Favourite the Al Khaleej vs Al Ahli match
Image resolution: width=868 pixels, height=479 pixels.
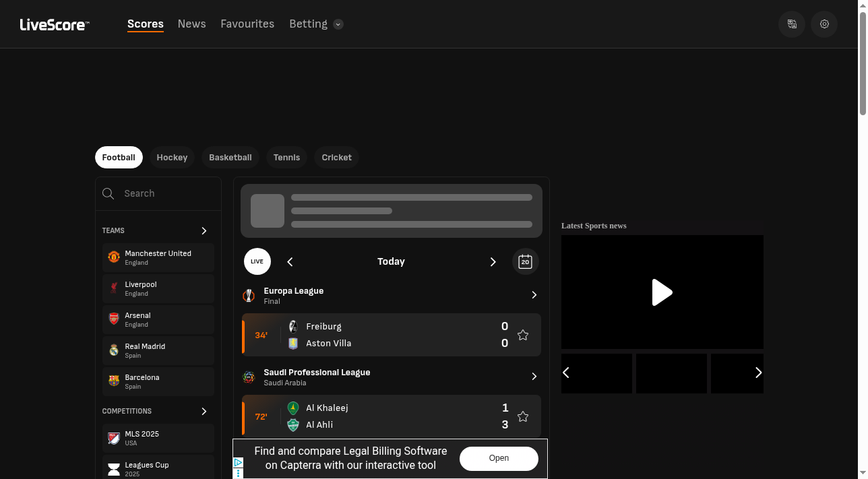pos(523,416)
